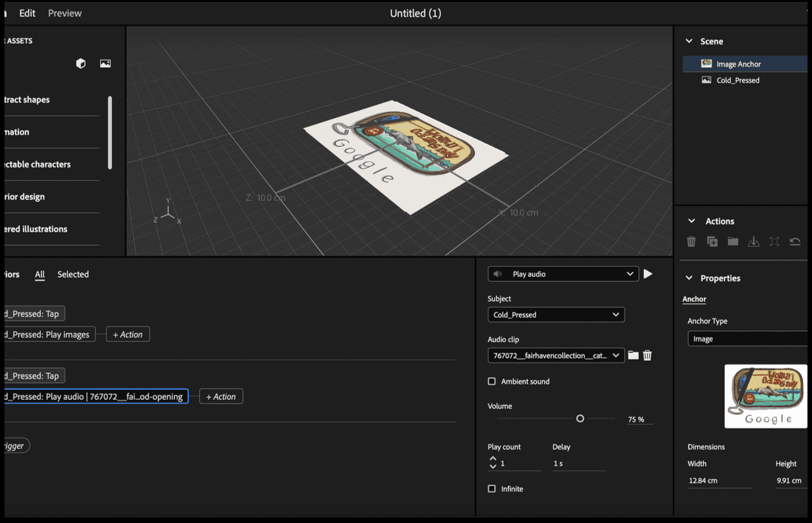Click the Height field showing 9.91 cm
The width and height of the screenshot is (812, 523).
coord(793,480)
